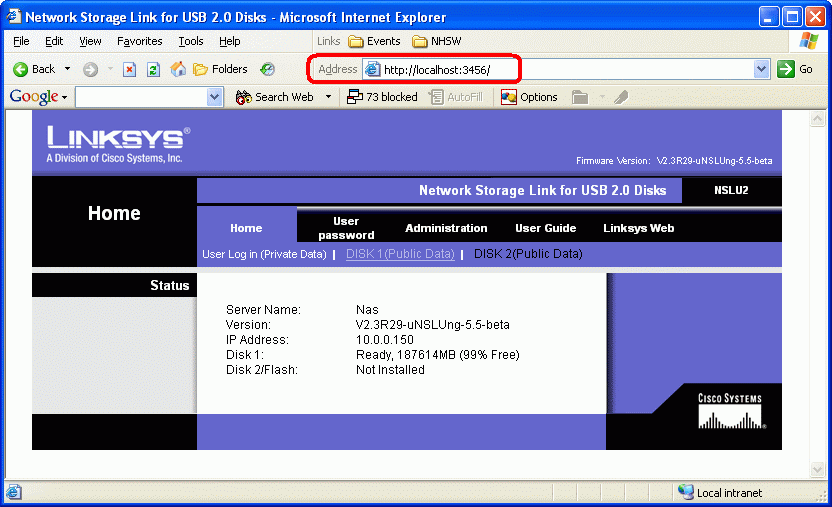Click the Links toolbar label

click(328, 41)
